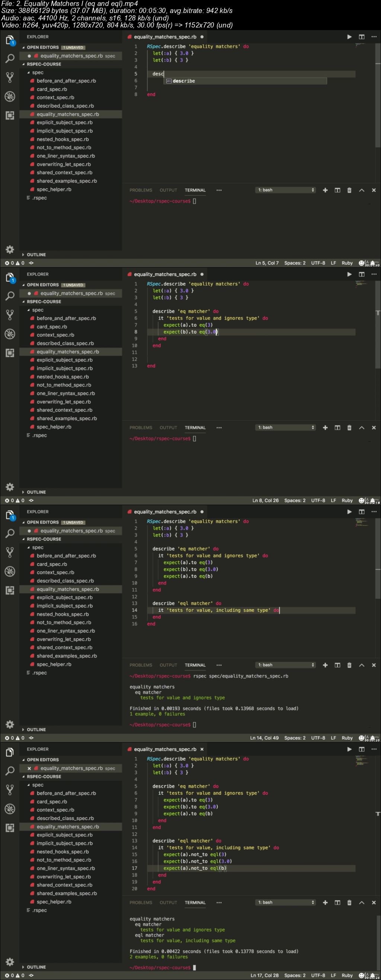
Task: Click feedback smiley in top frame's status bar
Action: 361,263
